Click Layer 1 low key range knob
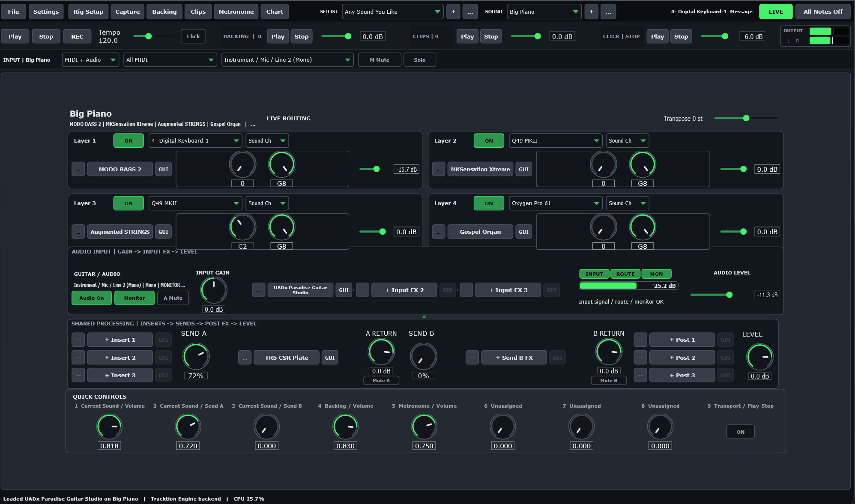 242,164
